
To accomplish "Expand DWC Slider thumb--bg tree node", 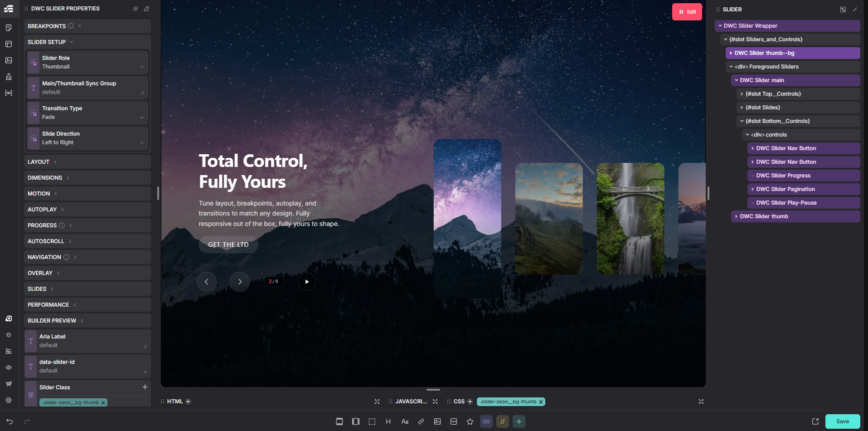I will click(x=731, y=53).
